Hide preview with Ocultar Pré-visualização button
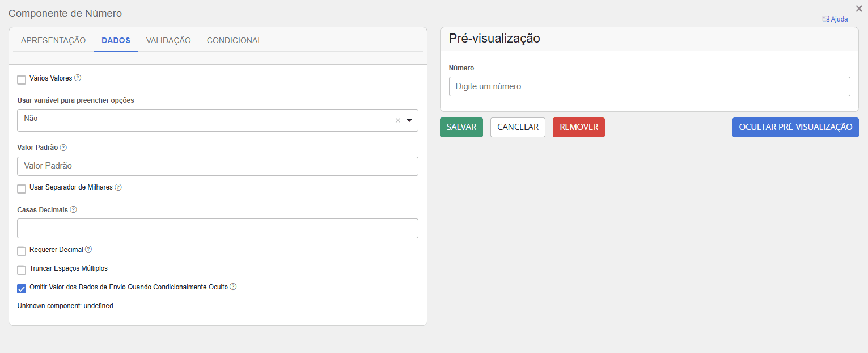The height and width of the screenshot is (353, 868). point(795,127)
